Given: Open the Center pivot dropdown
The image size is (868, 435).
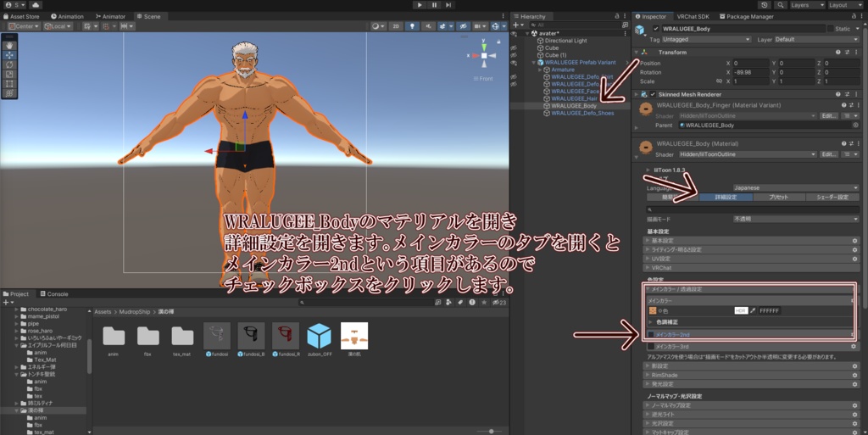Looking at the screenshot, I should pyautogui.click(x=23, y=26).
